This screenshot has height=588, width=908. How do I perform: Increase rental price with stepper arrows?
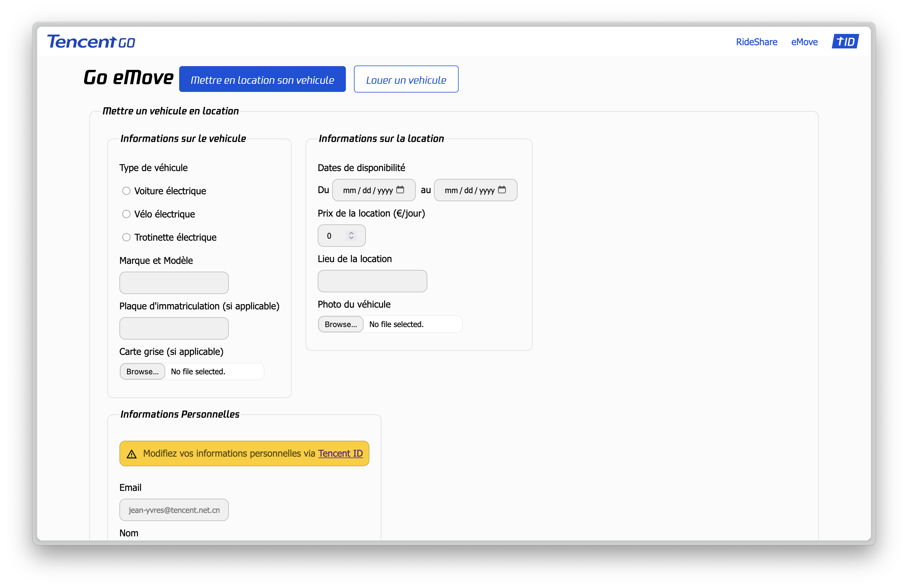point(351,233)
